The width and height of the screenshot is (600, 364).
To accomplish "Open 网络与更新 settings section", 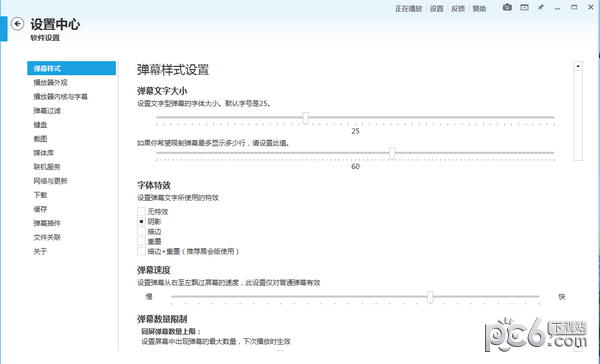I will click(50, 181).
